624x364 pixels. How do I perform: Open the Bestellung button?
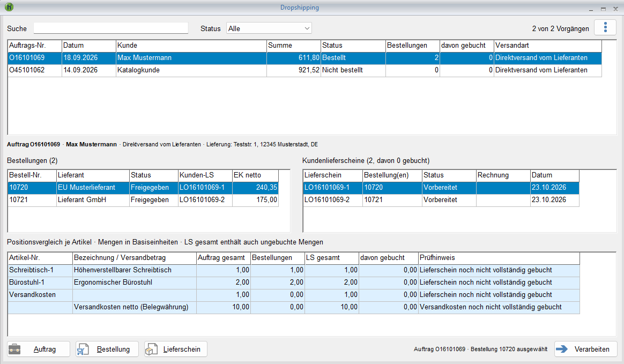[107, 350]
